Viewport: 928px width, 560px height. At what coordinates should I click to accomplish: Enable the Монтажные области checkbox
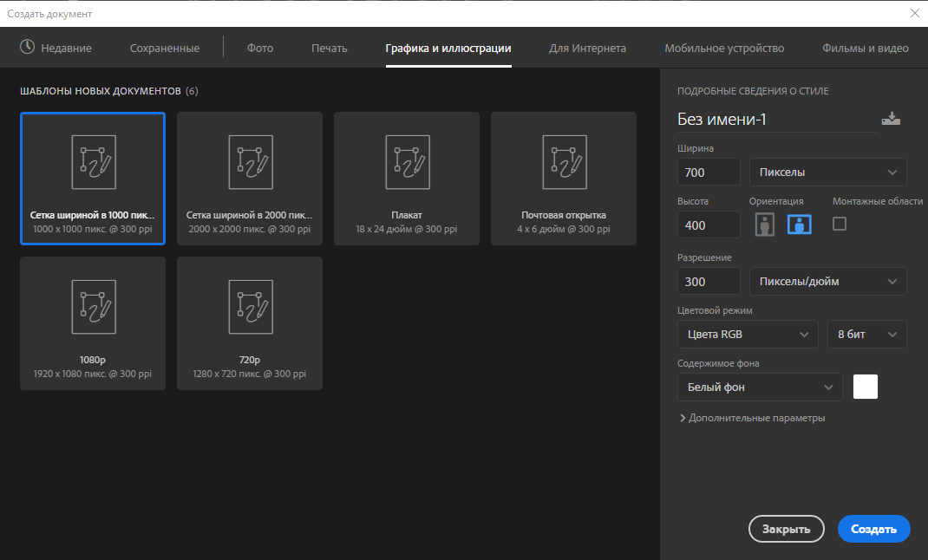coord(839,224)
